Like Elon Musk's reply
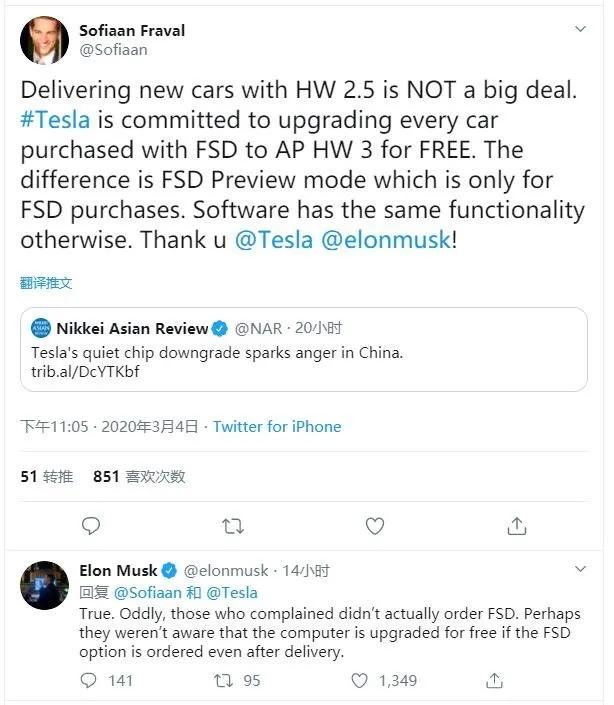614x705 pixels. (x=360, y=681)
